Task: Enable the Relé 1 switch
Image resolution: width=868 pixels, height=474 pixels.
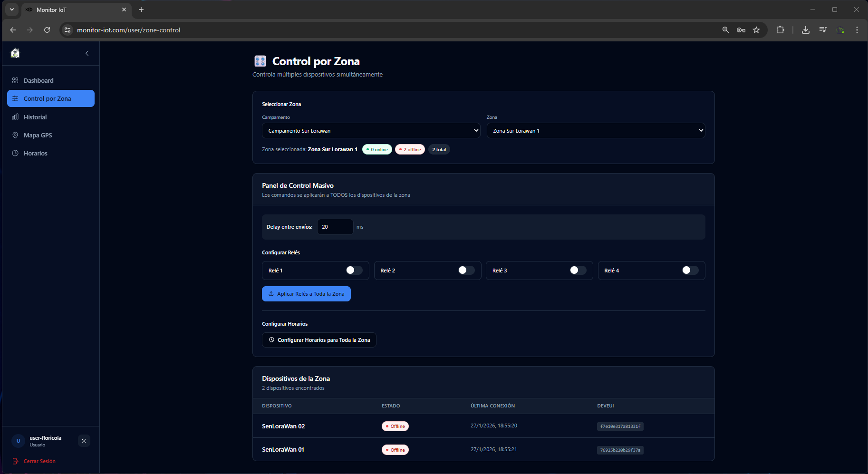Action: [354, 271]
